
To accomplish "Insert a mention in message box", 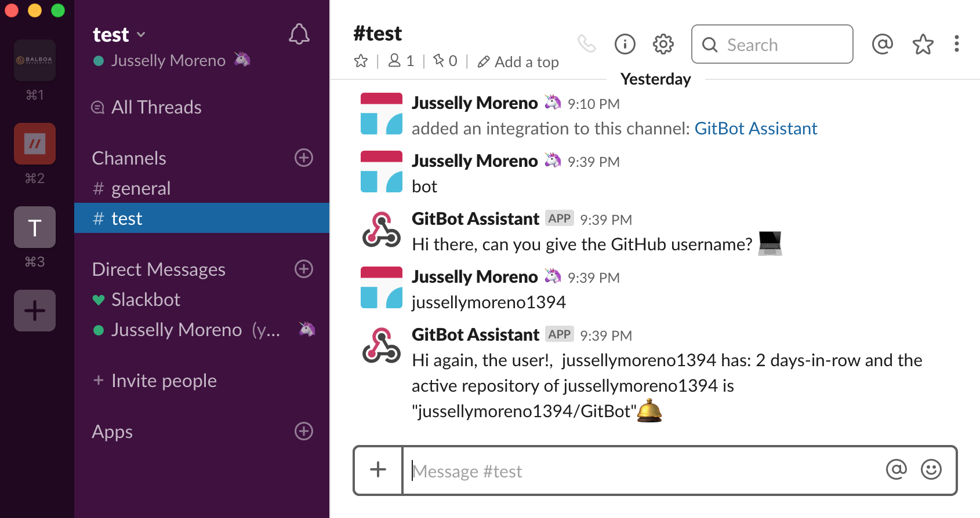I will click(896, 469).
